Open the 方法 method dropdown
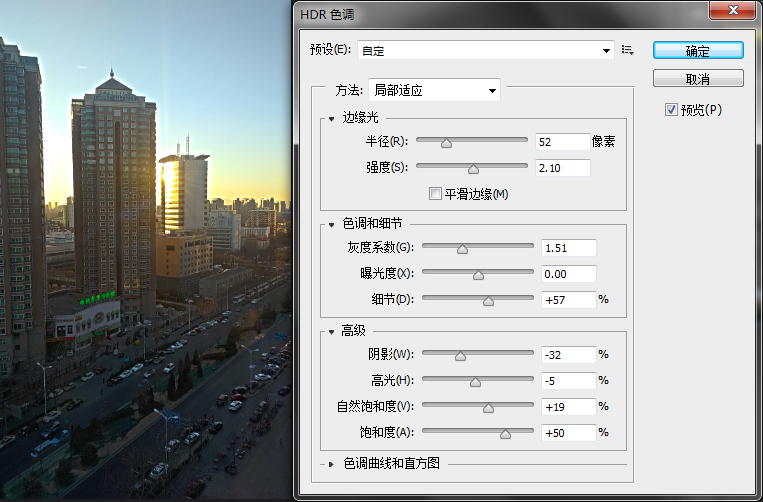Image resolution: width=763 pixels, height=502 pixels. [435, 90]
